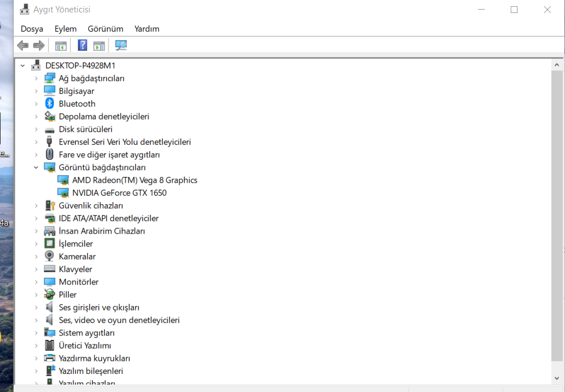The image size is (565, 392).
Task: Expand the Disk sürücüleri category arrow
Action: (x=36, y=129)
